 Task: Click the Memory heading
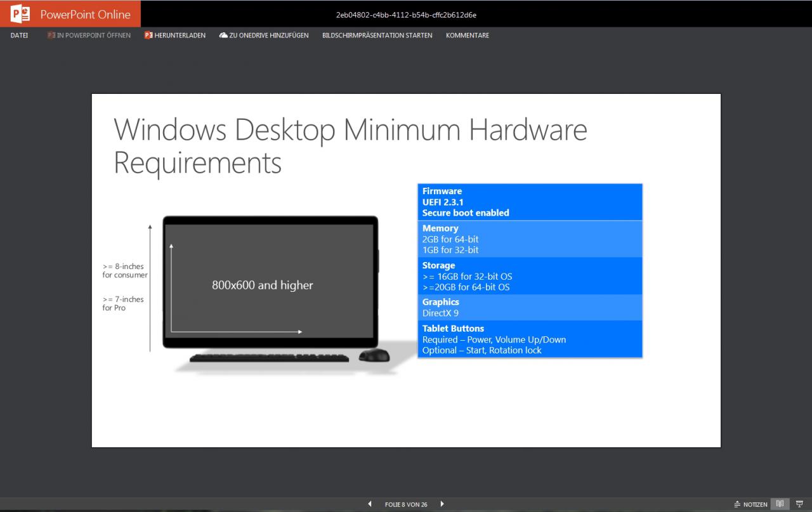point(440,228)
